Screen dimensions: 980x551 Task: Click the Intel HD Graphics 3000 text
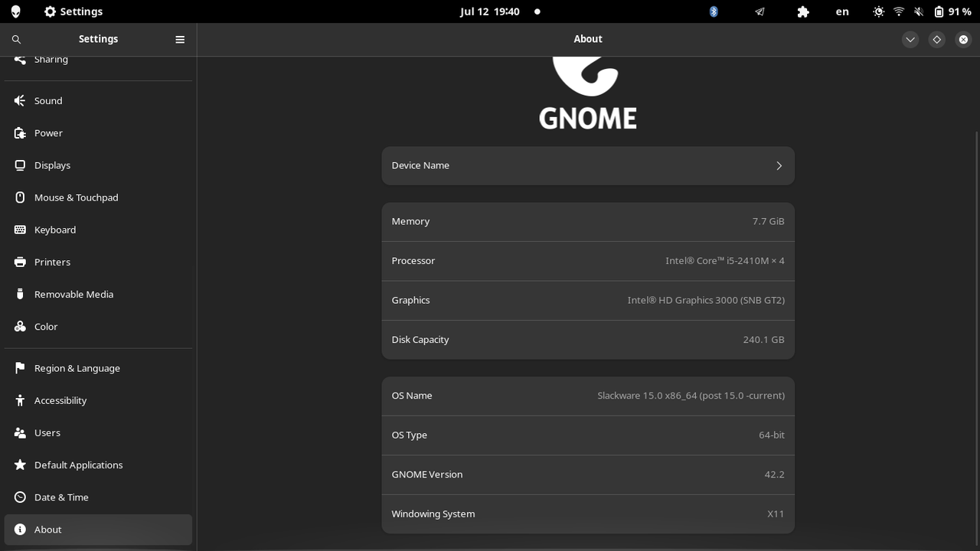(x=706, y=300)
